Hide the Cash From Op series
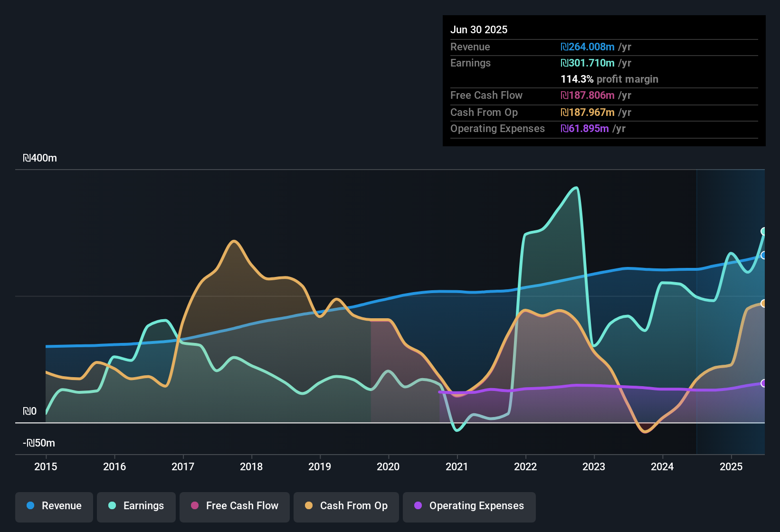 click(x=346, y=506)
